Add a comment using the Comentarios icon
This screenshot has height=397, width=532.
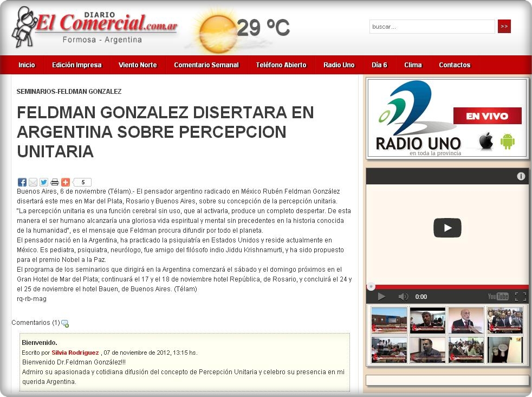65,324
